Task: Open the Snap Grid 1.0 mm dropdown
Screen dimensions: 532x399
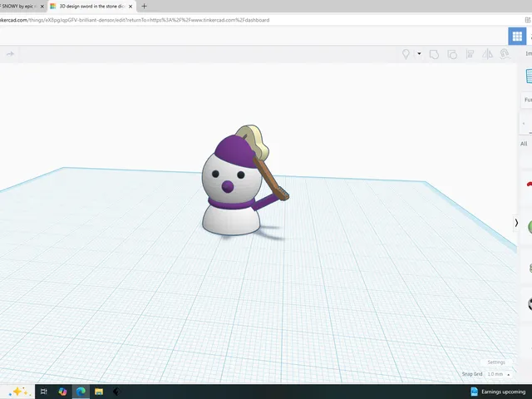Action: 499,374
